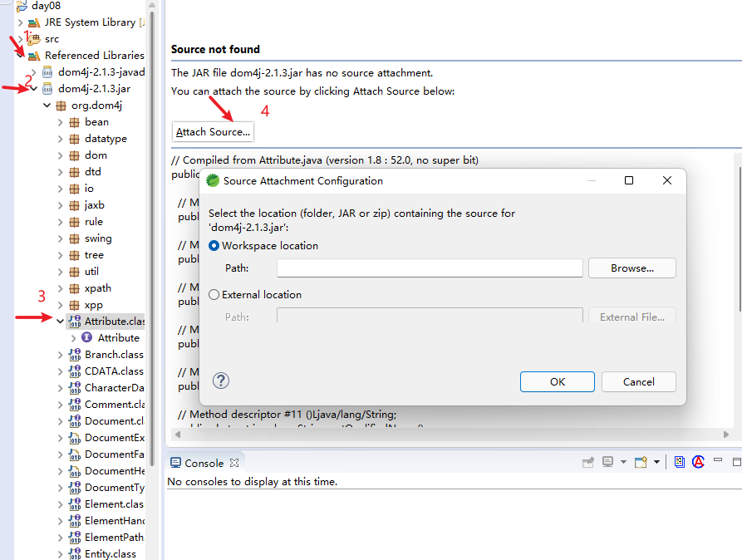Collapse the org.dom4j package

(x=47, y=105)
